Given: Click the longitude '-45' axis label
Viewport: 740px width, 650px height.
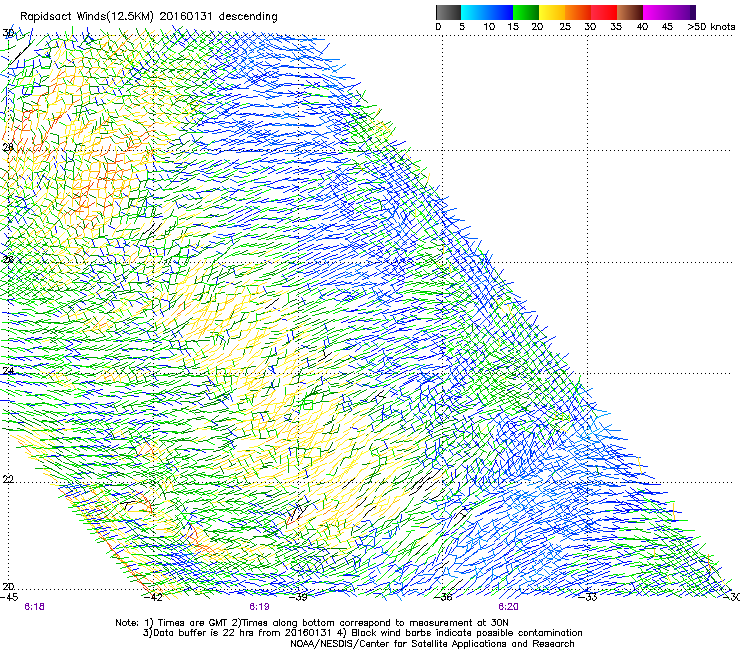Looking at the screenshot, I should click(x=9, y=597).
